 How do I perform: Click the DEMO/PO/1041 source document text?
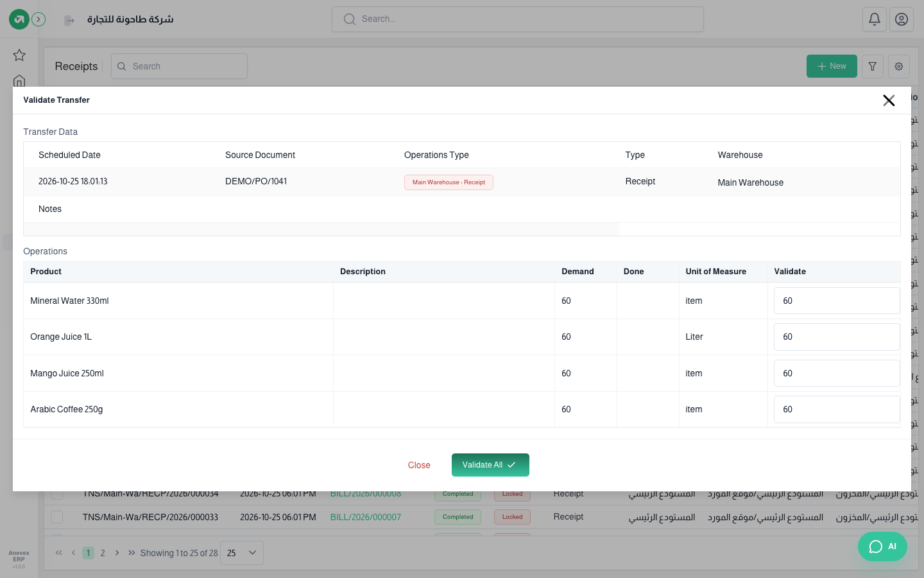click(256, 181)
